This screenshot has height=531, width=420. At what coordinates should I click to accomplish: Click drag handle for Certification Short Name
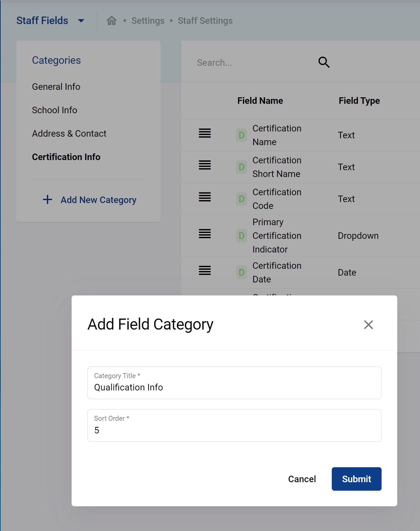(205, 165)
